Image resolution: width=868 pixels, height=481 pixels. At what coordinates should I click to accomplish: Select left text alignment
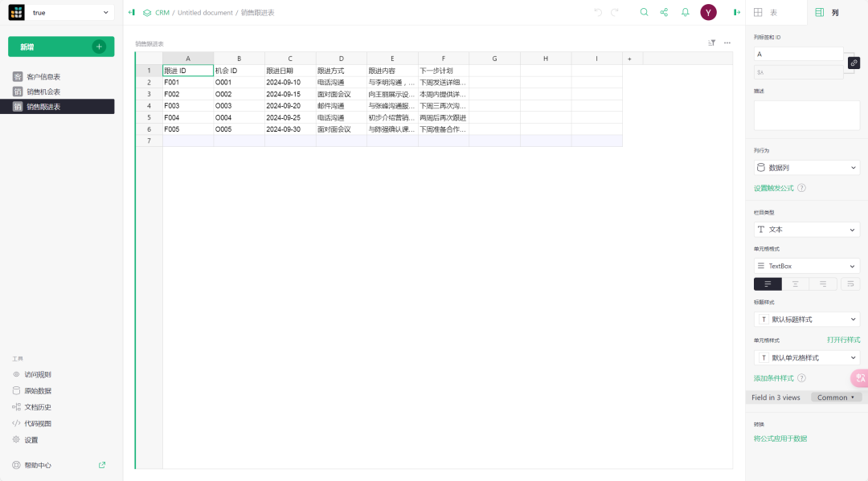(768, 284)
